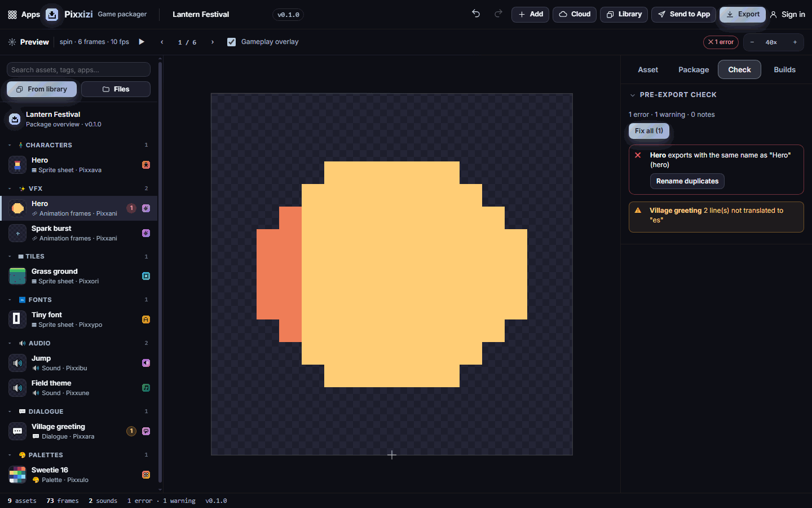Collapse the Dialogue group
The height and width of the screenshot is (508, 812).
(x=10, y=411)
